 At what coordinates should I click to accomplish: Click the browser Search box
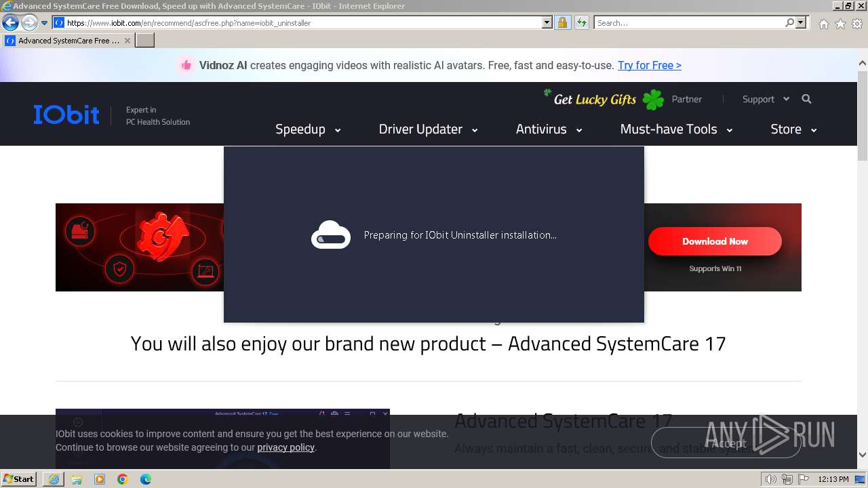tap(689, 23)
